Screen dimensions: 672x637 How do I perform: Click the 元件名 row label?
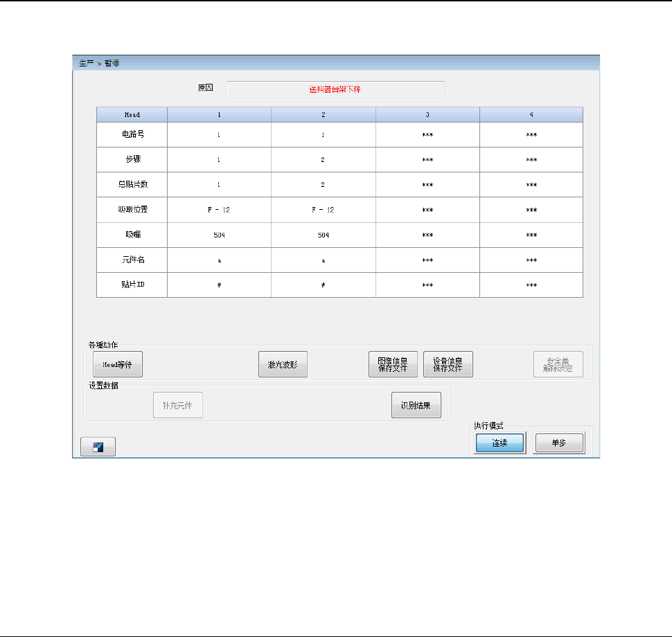click(x=132, y=260)
